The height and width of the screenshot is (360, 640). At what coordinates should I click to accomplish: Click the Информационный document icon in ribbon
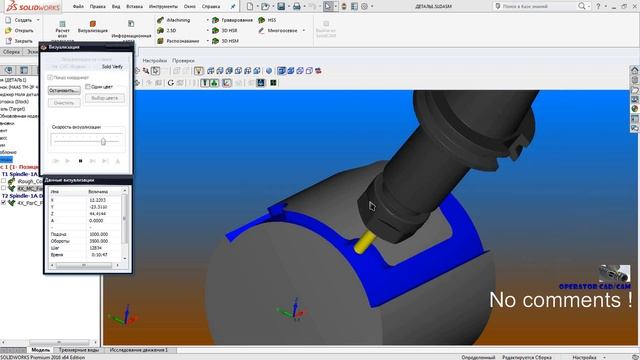tap(131, 24)
